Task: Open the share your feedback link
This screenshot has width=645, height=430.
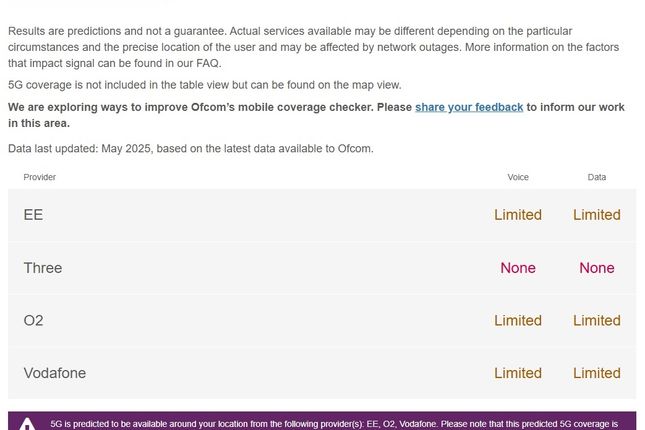Action: (x=469, y=107)
